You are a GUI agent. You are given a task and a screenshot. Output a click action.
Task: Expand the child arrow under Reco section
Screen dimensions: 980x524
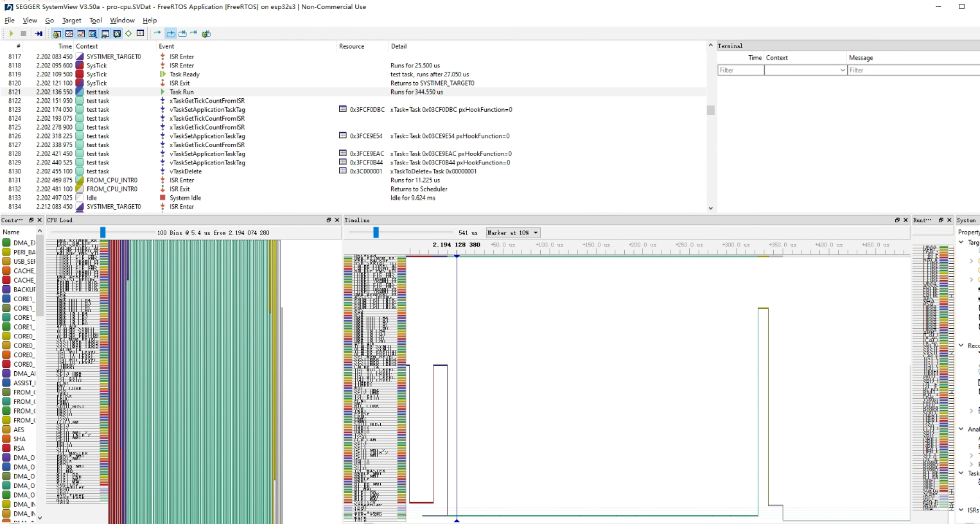pyautogui.click(x=971, y=410)
